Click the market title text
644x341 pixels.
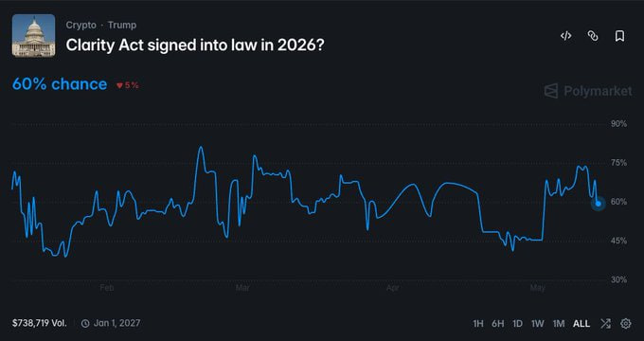195,45
